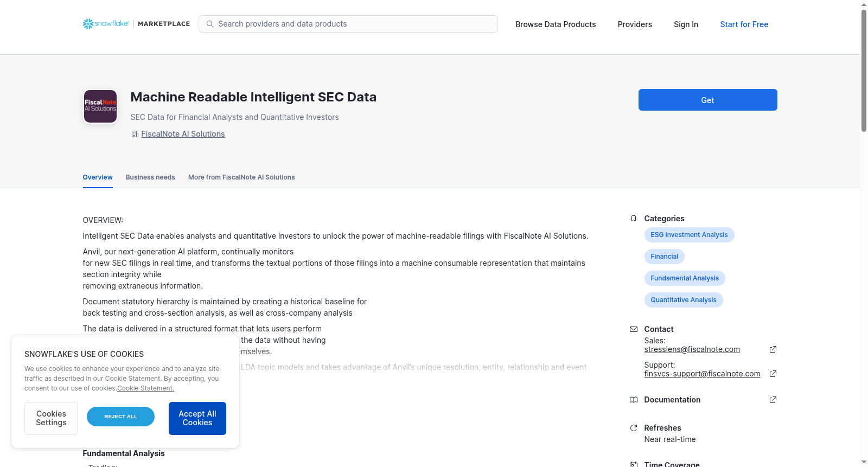Click the FiscalNote AI Solutions product logo
The width and height of the screenshot is (868, 467).
100,106
